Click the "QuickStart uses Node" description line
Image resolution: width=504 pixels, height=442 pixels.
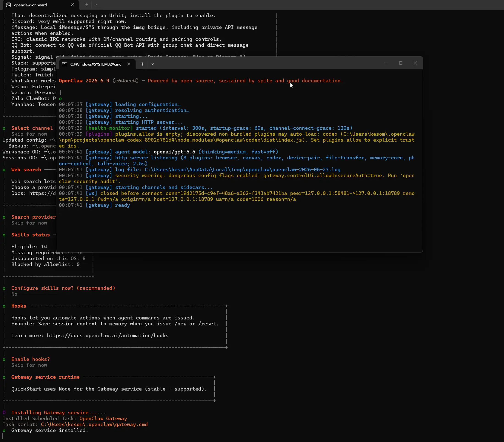(109, 389)
